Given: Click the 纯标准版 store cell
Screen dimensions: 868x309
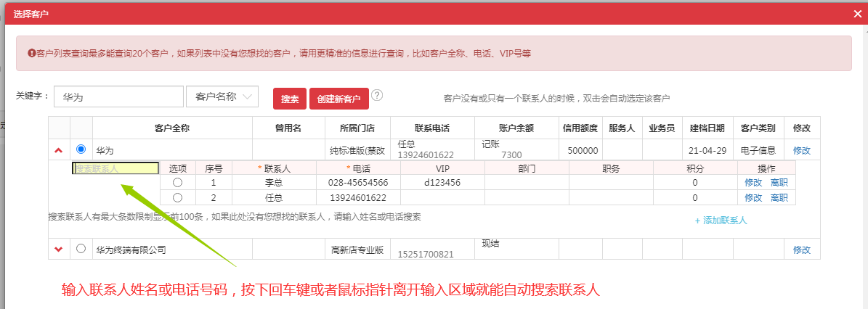Looking at the screenshot, I should pos(357,150).
